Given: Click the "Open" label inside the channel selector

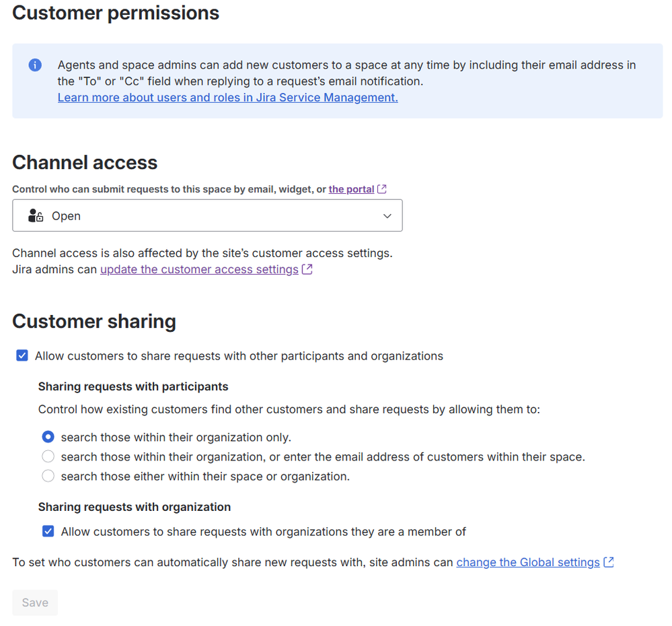Looking at the screenshot, I should [x=66, y=215].
